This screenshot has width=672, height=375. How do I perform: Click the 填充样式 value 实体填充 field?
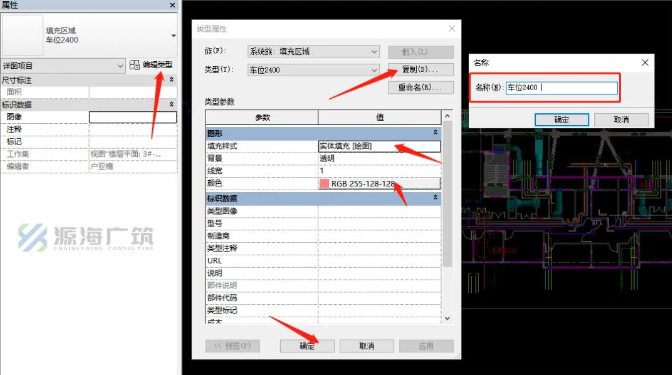click(x=379, y=146)
